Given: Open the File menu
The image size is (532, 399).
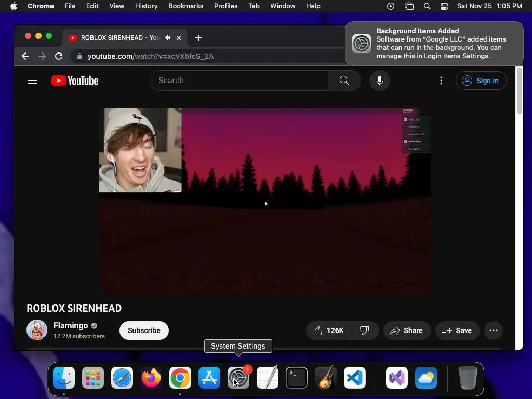Looking at the screenshot, I should pyautogui.click(x=70, y=6).
